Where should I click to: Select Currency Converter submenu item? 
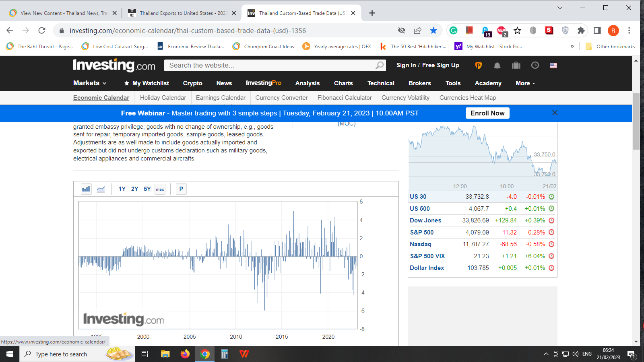click(x=281, y=98)
